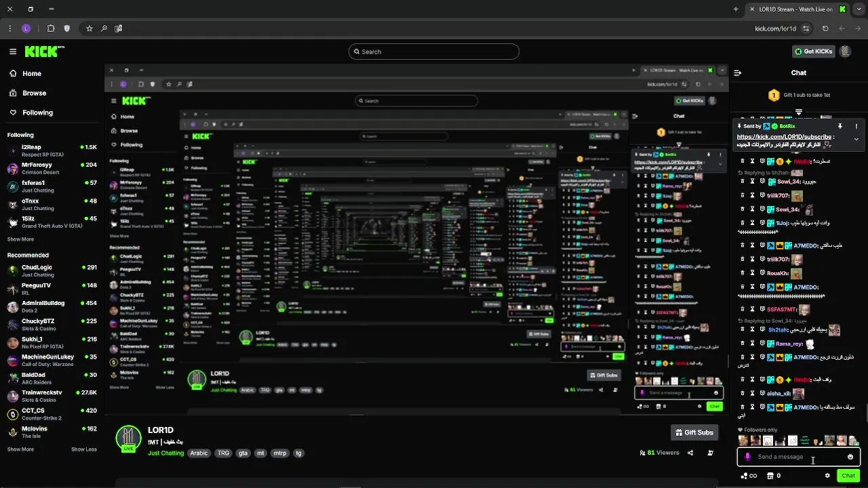The width and height of the screenshot is (868, 488).
Task: Open the chat shop icon
Action: pyautogui.click(x=770, y=476)
